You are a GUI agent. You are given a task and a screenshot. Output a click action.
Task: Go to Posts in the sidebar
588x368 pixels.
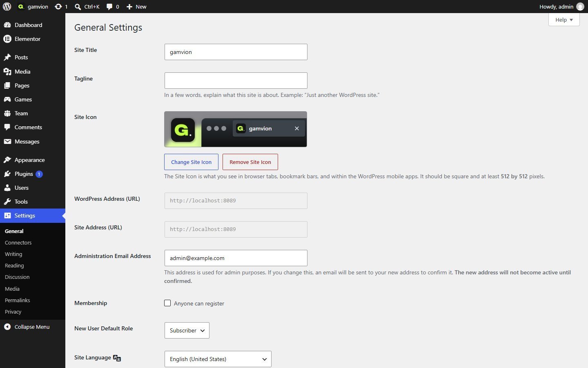point(33,57)
